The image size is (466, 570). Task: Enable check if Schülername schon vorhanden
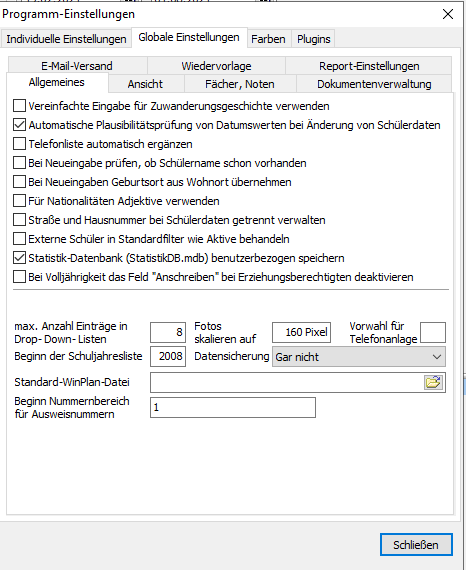[x=20, y=163]
